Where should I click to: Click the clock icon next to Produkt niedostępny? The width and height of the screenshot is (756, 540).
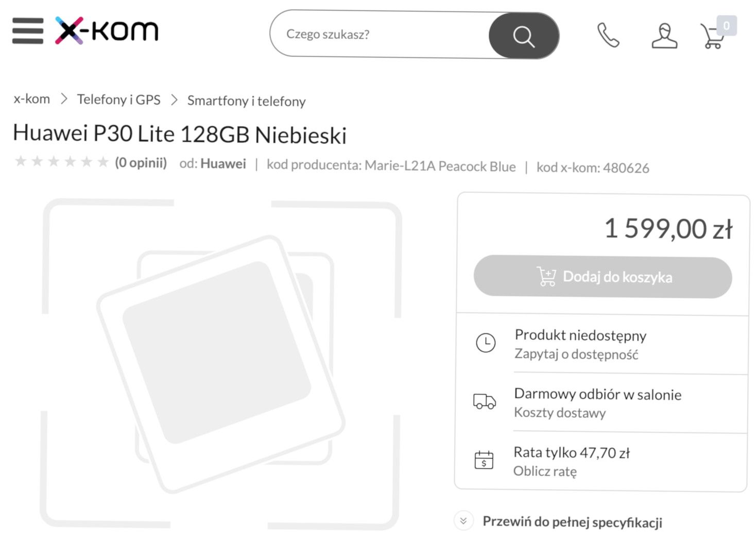click(x=485, y=343)
